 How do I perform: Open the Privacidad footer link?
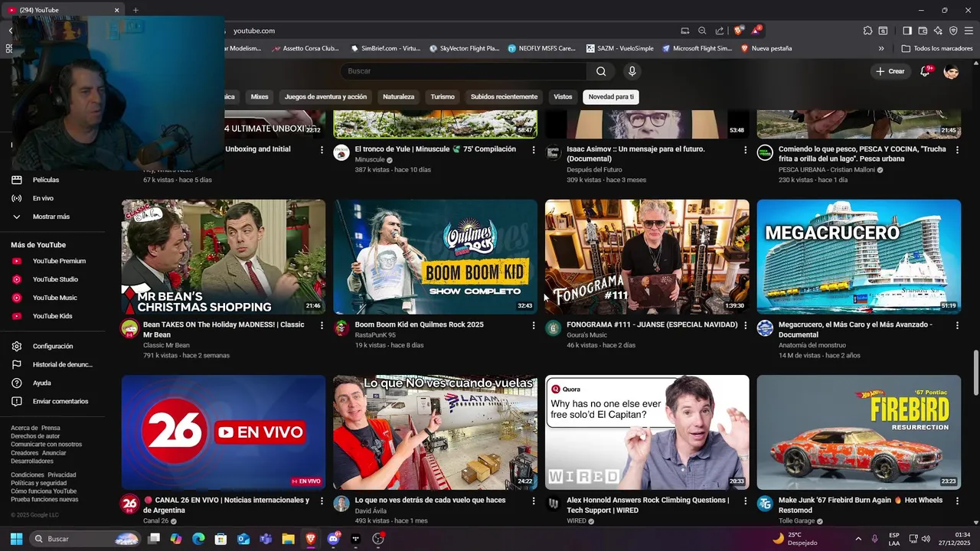pyautogui.click(x=62, y=475)
